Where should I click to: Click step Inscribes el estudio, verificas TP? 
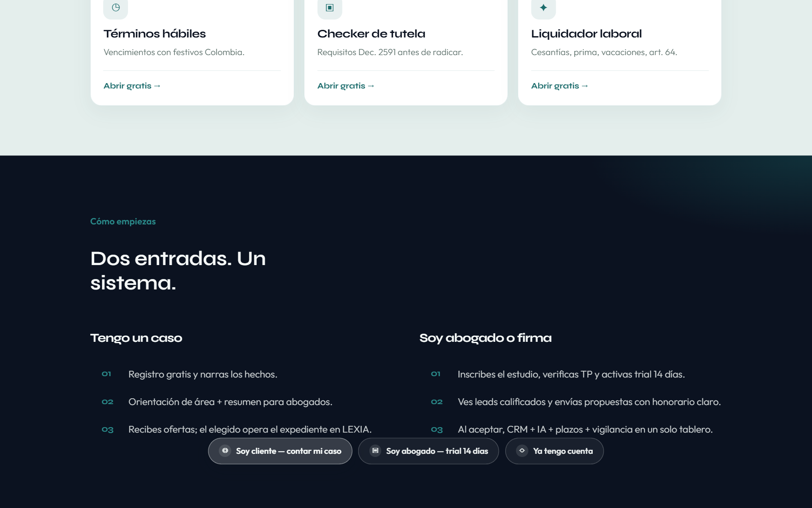point(571,374)
